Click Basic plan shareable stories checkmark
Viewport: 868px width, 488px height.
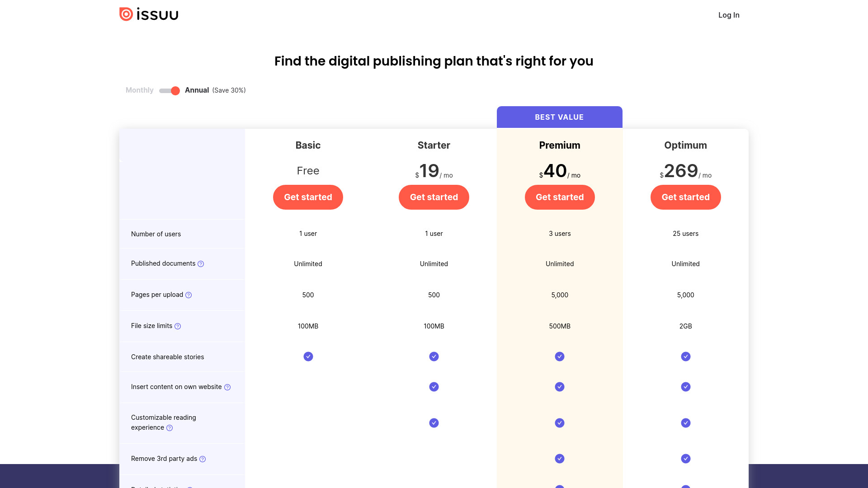click(x=308, y=357)
